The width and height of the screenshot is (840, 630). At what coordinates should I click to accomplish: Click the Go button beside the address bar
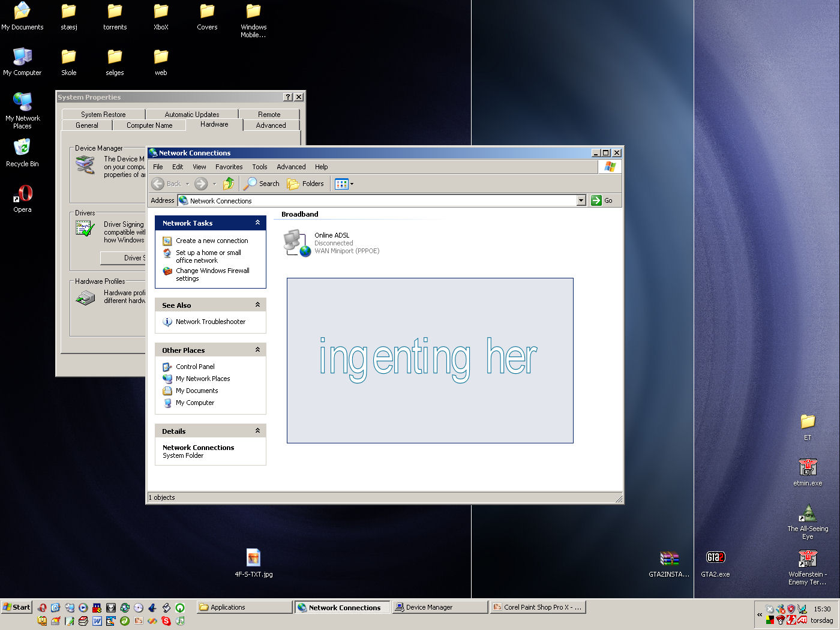coord(602,200)
